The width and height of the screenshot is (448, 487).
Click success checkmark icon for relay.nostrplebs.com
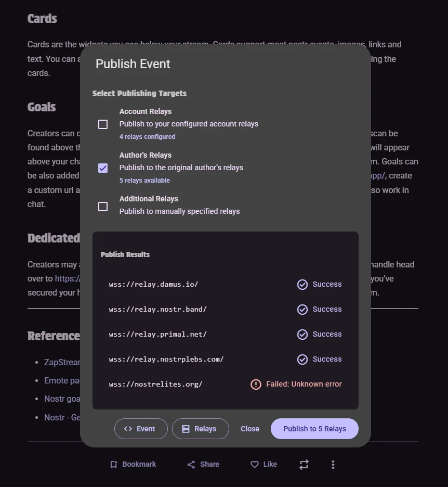(302, 359)
